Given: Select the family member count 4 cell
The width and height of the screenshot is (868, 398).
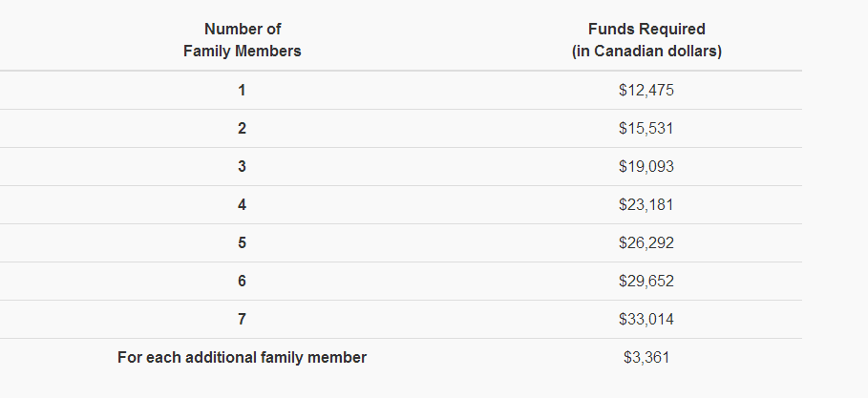Looking at the screenshot, I should pos(243,205).
